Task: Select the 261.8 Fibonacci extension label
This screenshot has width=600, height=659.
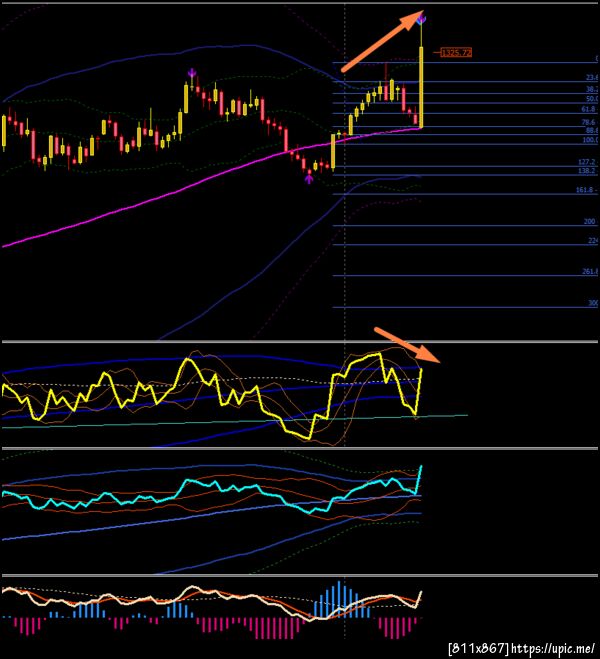Action: (x=590, y=272)
